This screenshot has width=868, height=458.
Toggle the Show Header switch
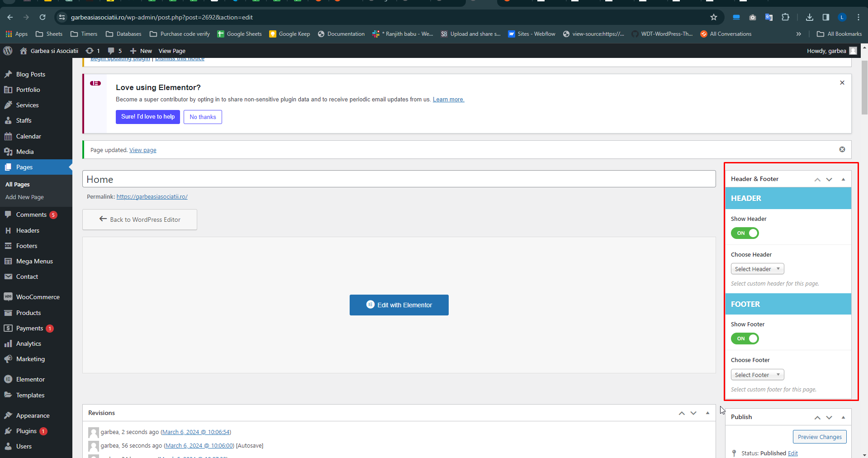click(745, 233)
